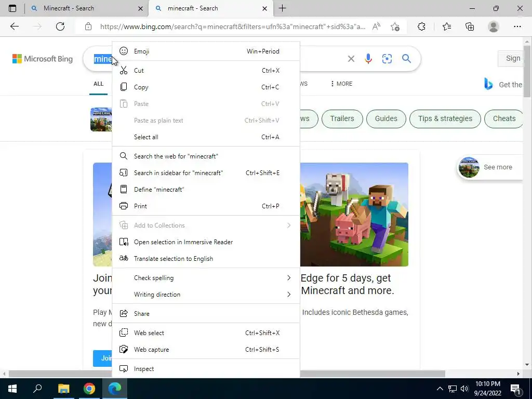The height and width of the screenshot is (399, 532).
Task: Click Open selection in Immersive Reader
Action: point(206,242)
